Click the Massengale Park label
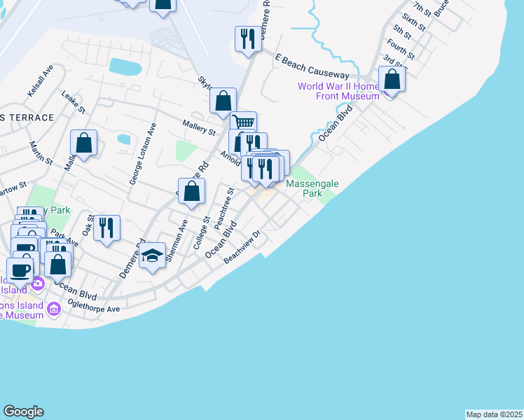 (312, 189)
